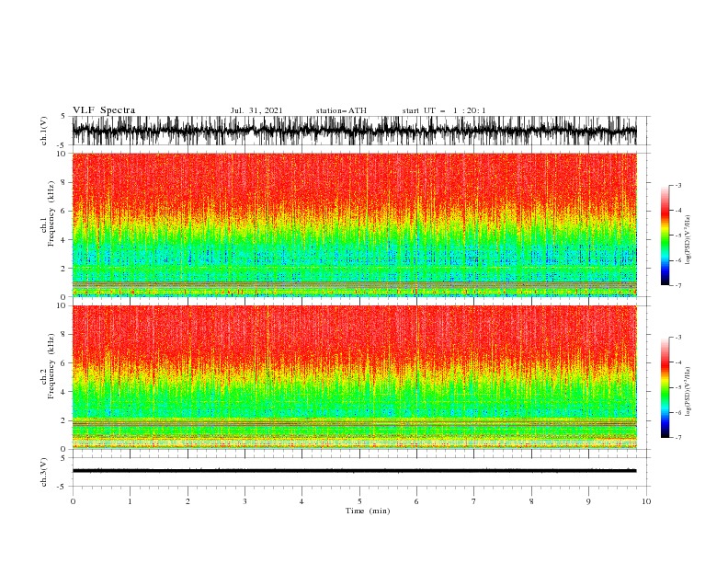Click the ch.1 log(PSD) colorbar label
This screenshot has width=728, height=563.
tap(688, 240)
